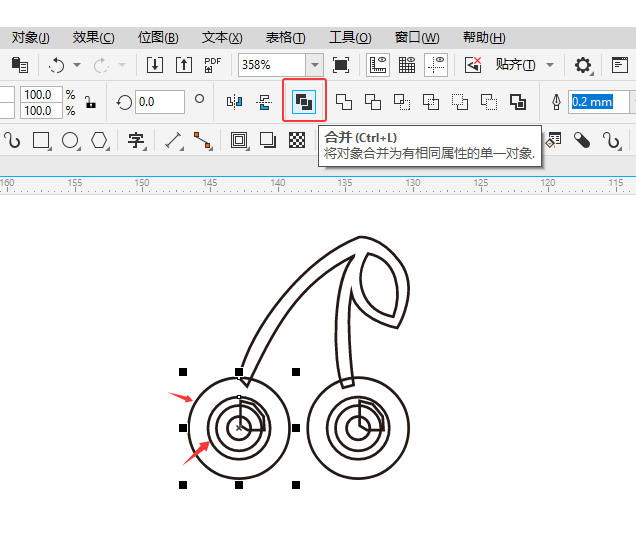Toggle show rulers button
Viewport: 636px width, 538px height.
pyautogui.click(x=378, y=65)
